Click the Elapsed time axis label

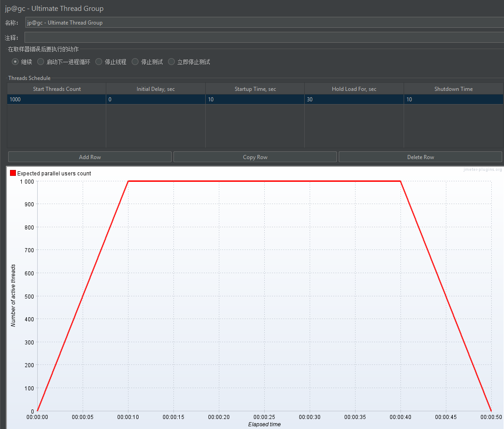264,424
